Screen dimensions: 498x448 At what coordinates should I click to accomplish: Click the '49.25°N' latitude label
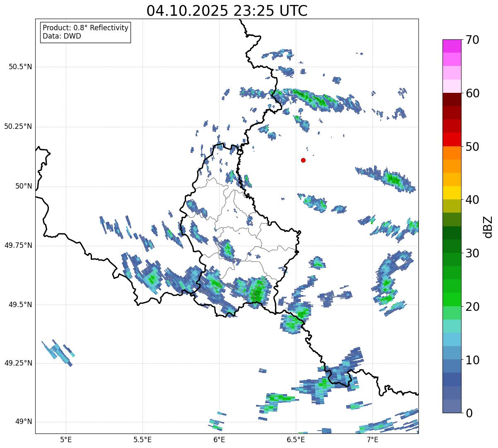coord(18,363)
